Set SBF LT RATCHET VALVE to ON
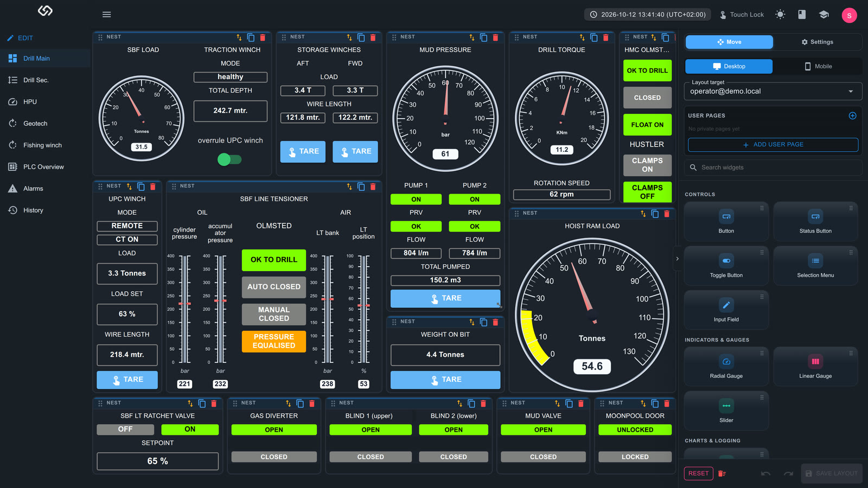 click(190, 429)
